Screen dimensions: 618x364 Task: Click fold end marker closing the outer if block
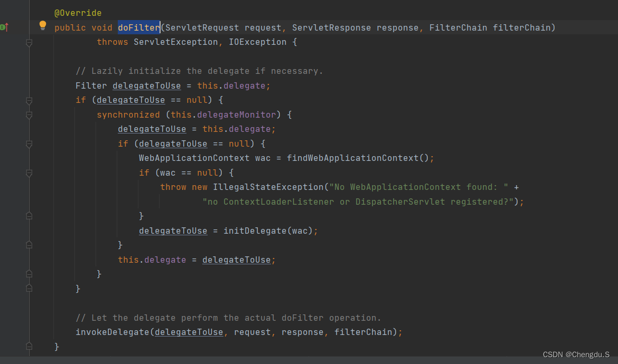29,288
